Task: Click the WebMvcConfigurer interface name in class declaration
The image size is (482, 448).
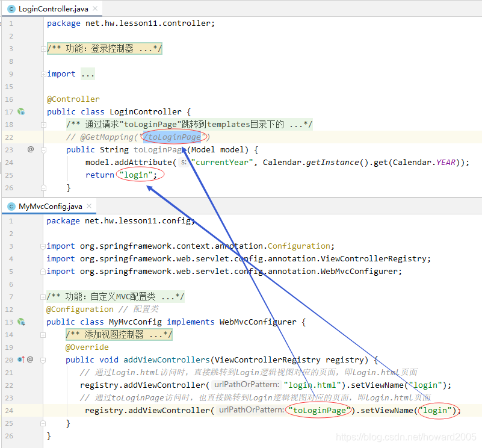Action: (x=258, y=322)
